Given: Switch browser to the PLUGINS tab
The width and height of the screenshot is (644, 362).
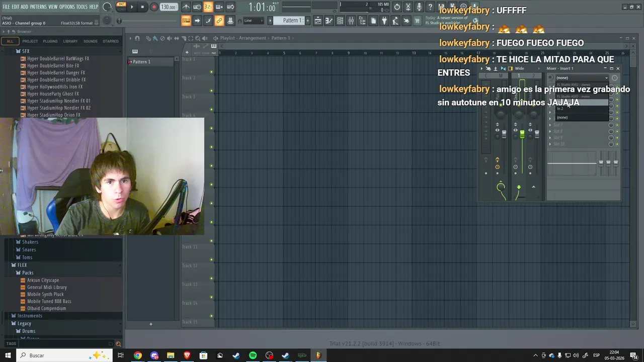Looking at the screenshot, I should (x=50, y=41).
